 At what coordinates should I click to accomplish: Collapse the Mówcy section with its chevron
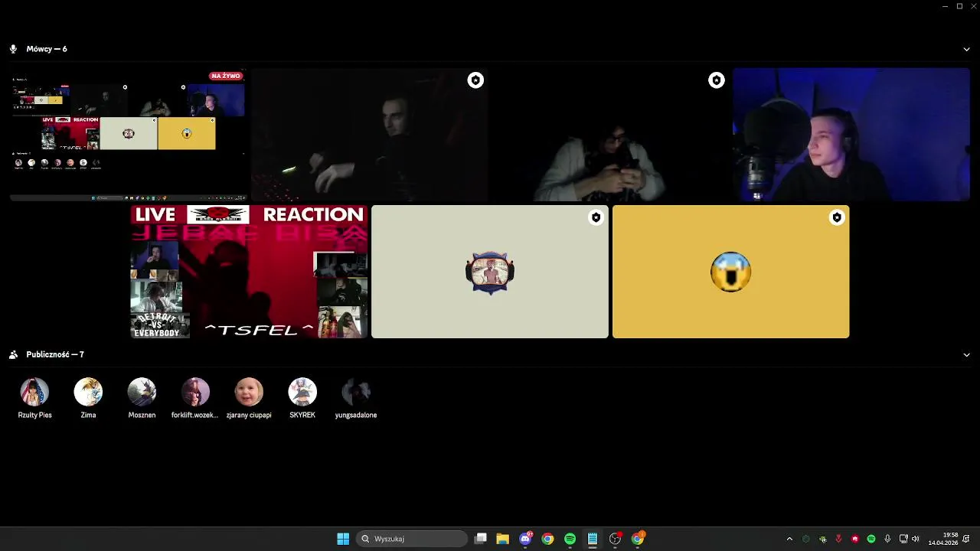coord(966,49)
